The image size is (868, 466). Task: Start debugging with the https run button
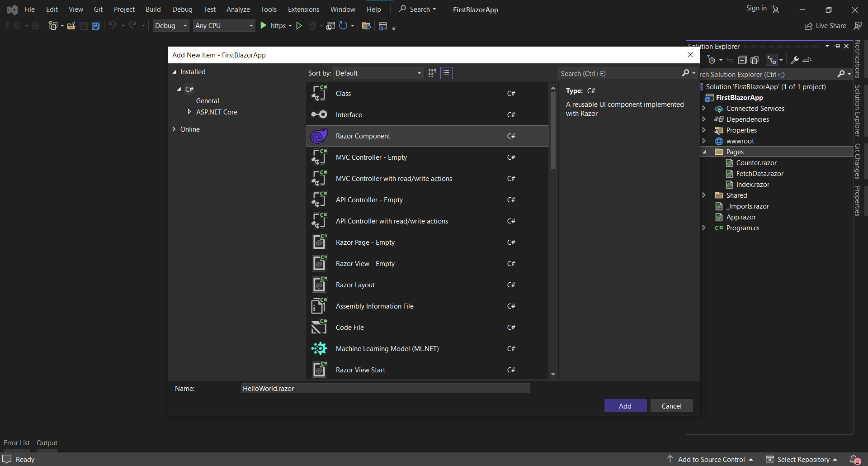tap(264, 26)
